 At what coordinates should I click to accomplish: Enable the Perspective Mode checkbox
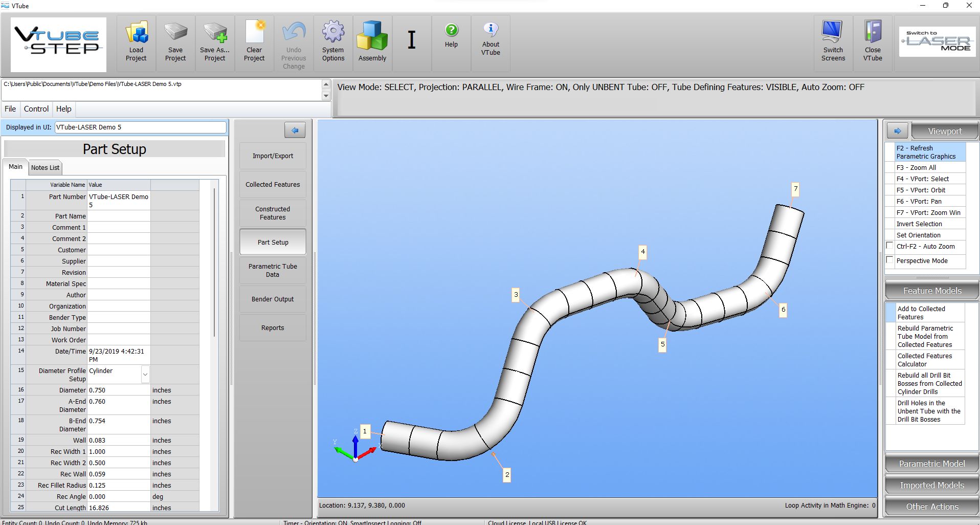click(x=890, y=260)
